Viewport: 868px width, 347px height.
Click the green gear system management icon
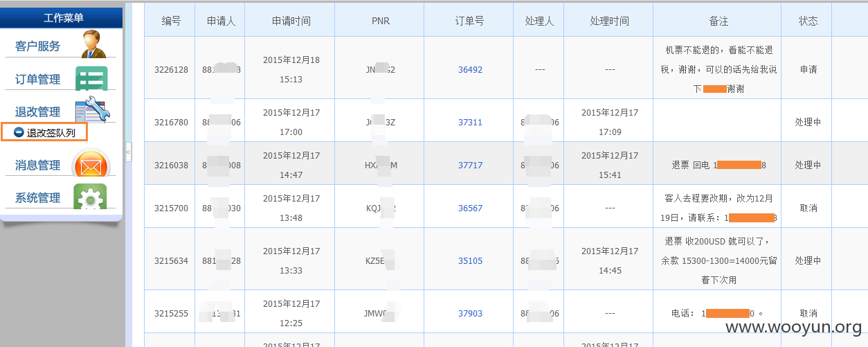(91, 197)
